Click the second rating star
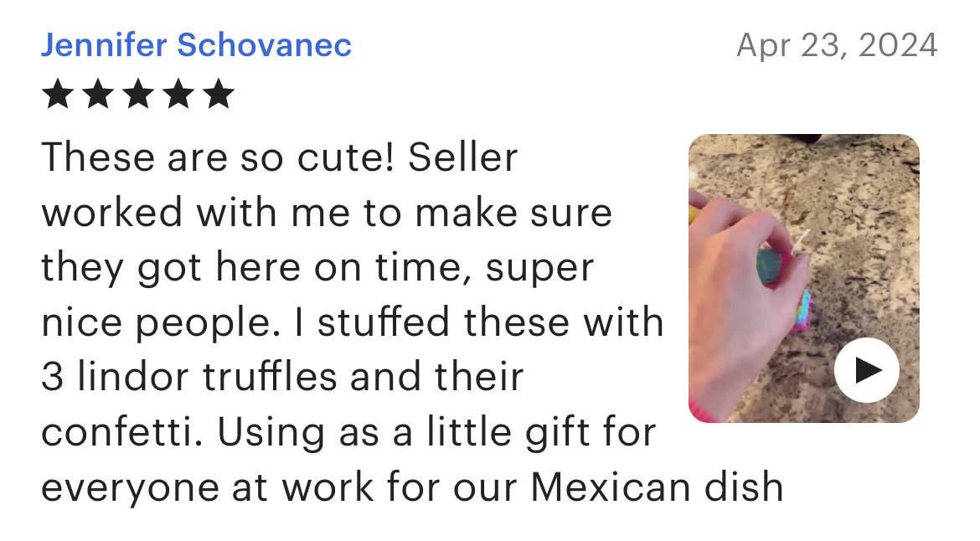The image size is (980, 541). 98,95
